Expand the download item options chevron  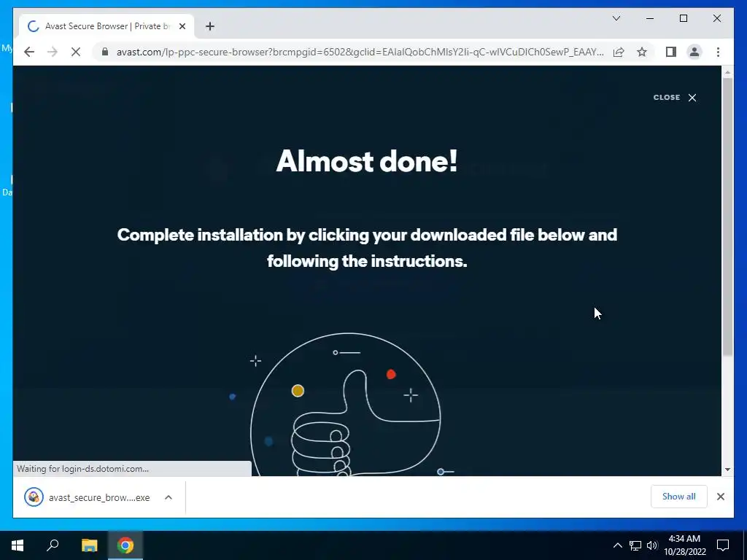tap(169, 497)
